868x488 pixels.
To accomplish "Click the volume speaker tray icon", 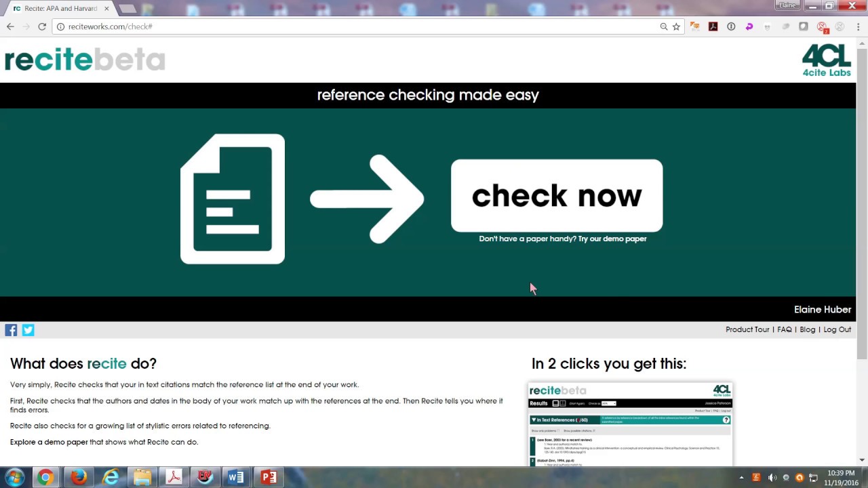I will pos(772,477).
